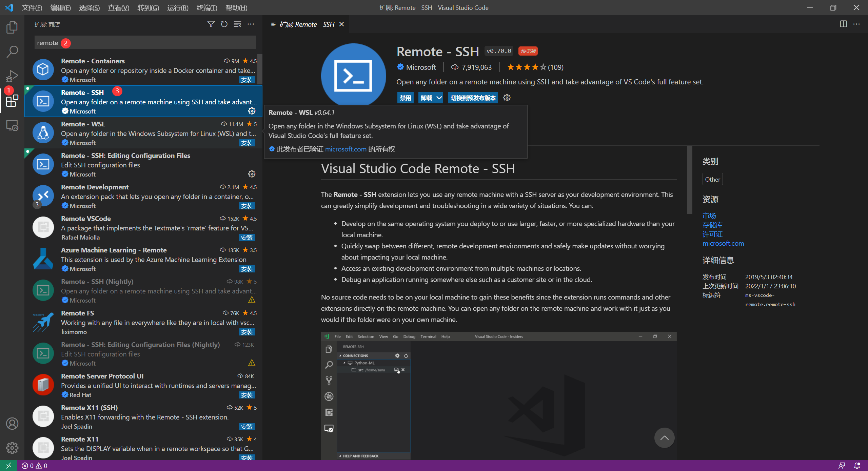Refresh the extensions list
Image resolution: width=868 pixels, height=471 pixels.
224,24
